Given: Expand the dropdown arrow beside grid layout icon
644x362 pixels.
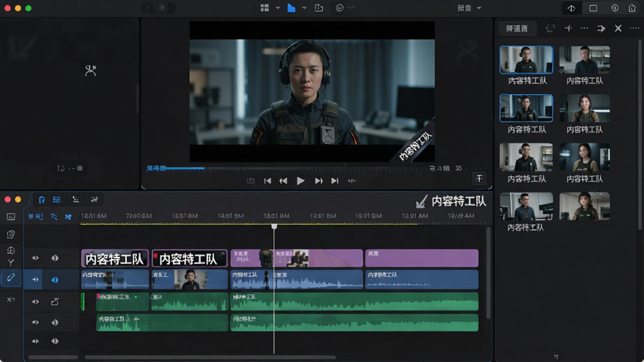Looking at the screenshot, I should click(277, 8).
